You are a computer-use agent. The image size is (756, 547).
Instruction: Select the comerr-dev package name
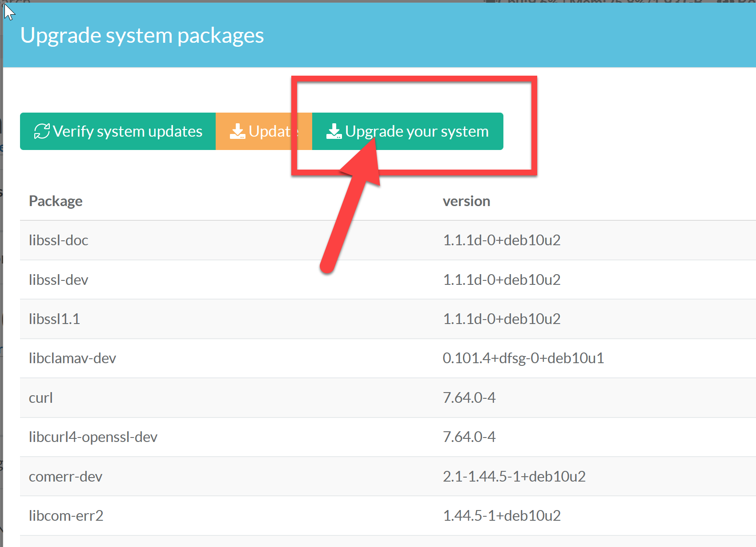click(65, 477)
